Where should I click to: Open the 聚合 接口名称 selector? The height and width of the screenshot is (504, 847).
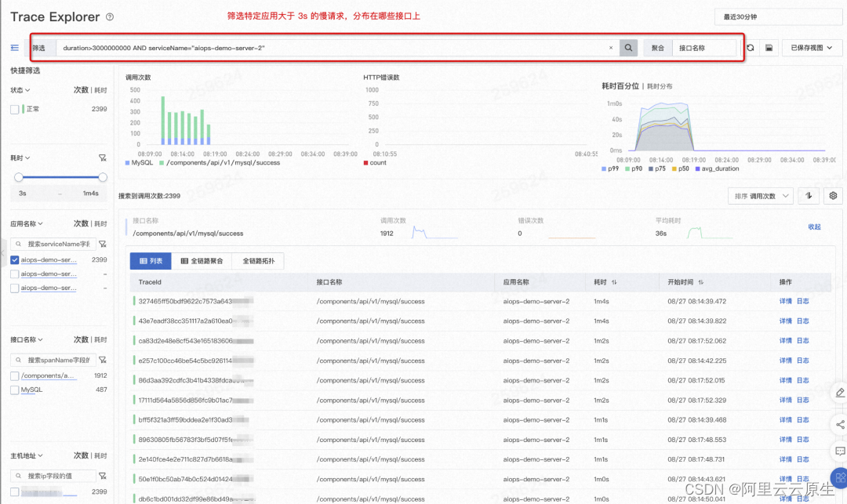[703, 48]
